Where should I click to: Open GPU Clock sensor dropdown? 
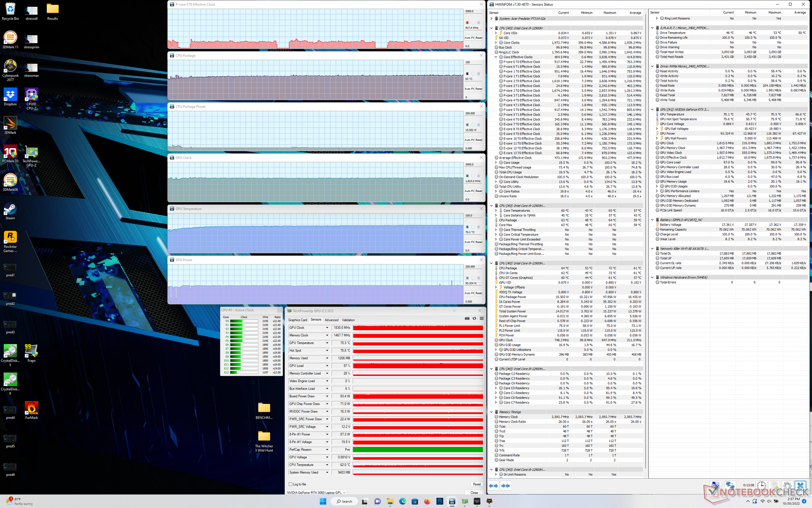coord(327,328)
